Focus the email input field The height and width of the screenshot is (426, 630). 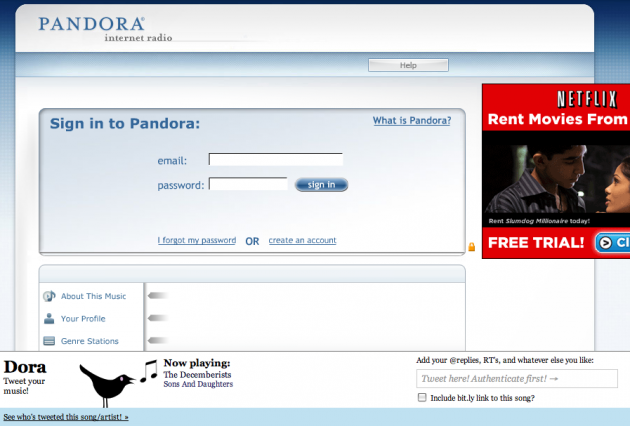point(276,159)
